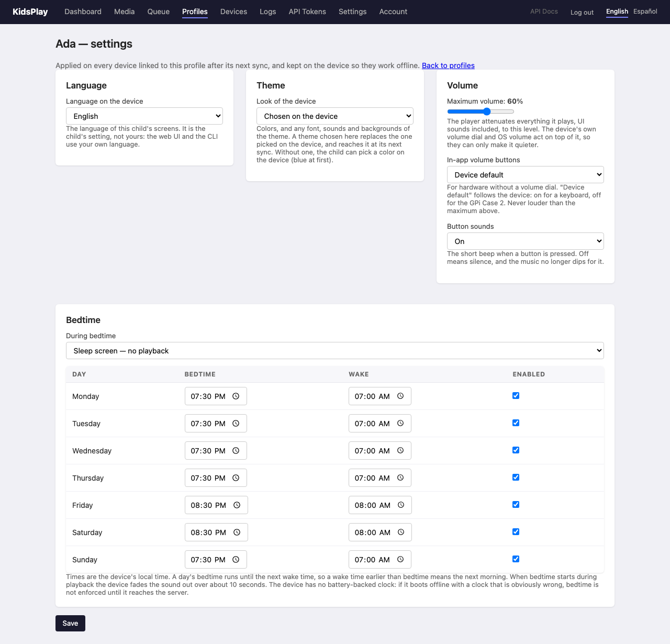Open the During bedtime mode dropdown
The width and height of the screenshot is (670, 644).
click(335, 351)
